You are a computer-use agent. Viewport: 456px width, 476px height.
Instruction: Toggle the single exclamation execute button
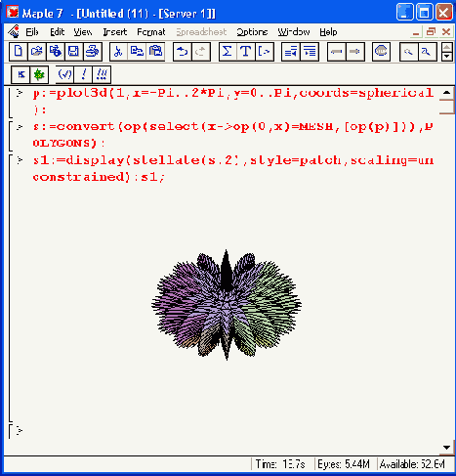(83, 74)
